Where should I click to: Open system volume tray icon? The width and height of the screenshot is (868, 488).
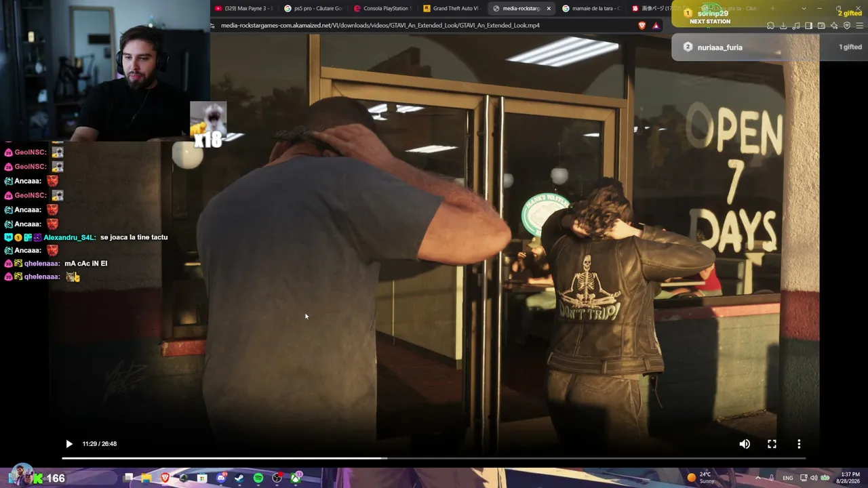coord(814,478)
